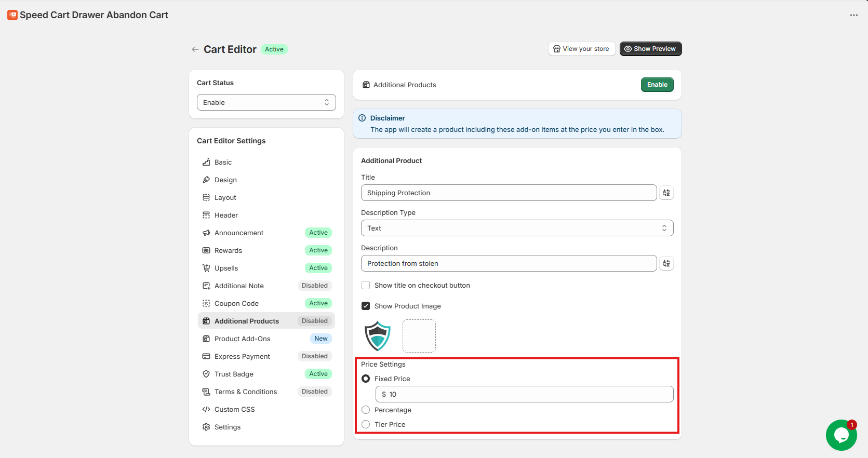The height and width of the screenshot is (458, 868).
Task: Open the Cart Status dropdown
Action: (x=266, y=102)
